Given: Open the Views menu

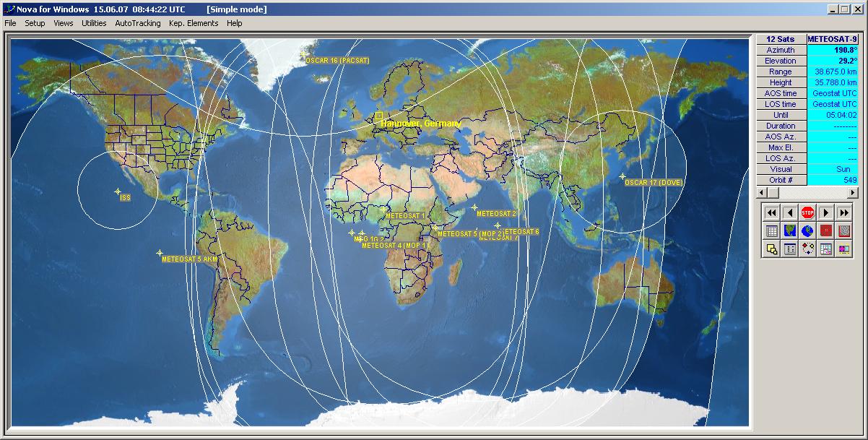Looking at the screenshot, I should click(x=64, y=23).
